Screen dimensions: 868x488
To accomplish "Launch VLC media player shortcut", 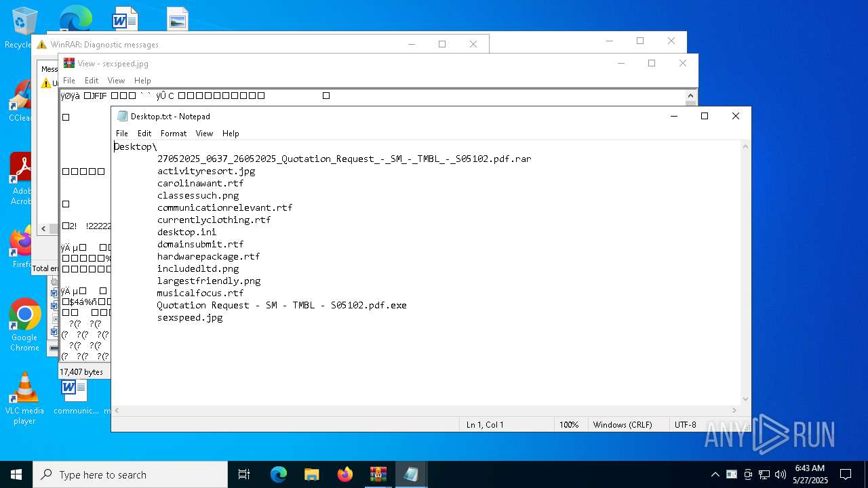I will [24, 398].
